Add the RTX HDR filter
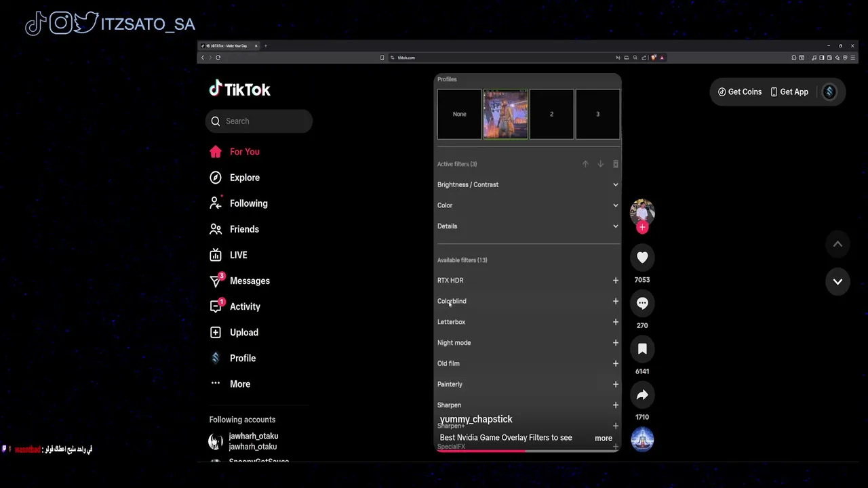This screenshot has width=868, height=488. (x=615, y=281)
